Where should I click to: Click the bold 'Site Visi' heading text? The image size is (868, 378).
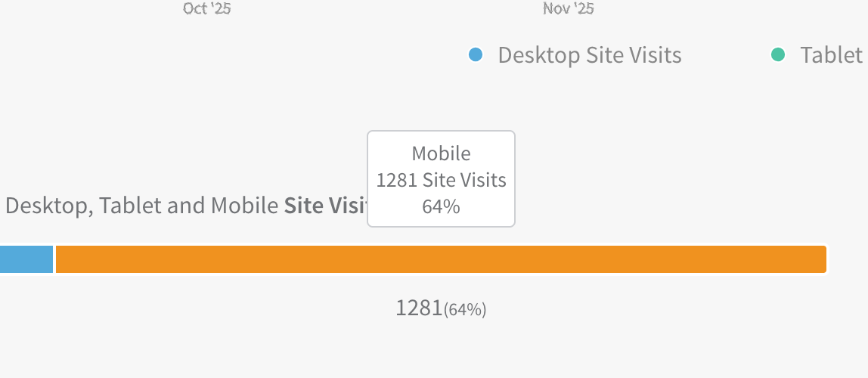[325, 206]
